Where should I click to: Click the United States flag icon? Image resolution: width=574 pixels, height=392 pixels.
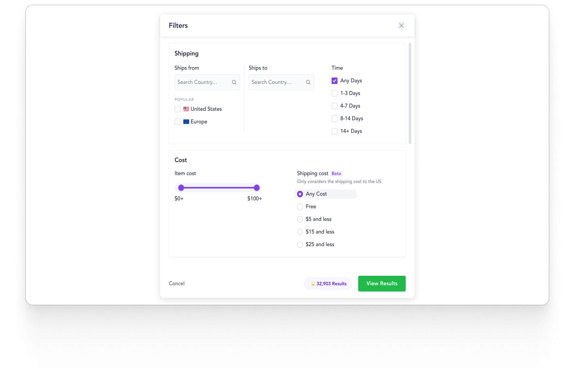click(186, 109)
